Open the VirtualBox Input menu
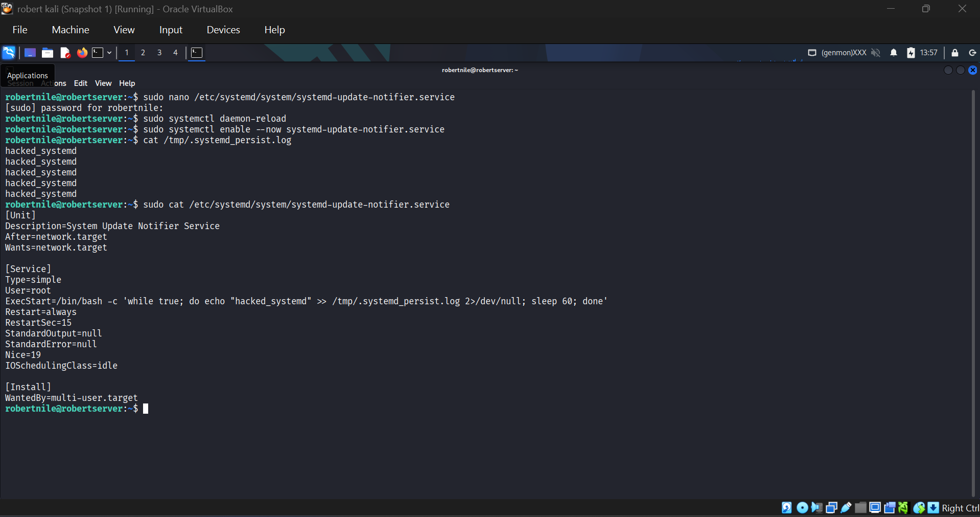Viewport: 980px width, 517px height. pos(171,30)
